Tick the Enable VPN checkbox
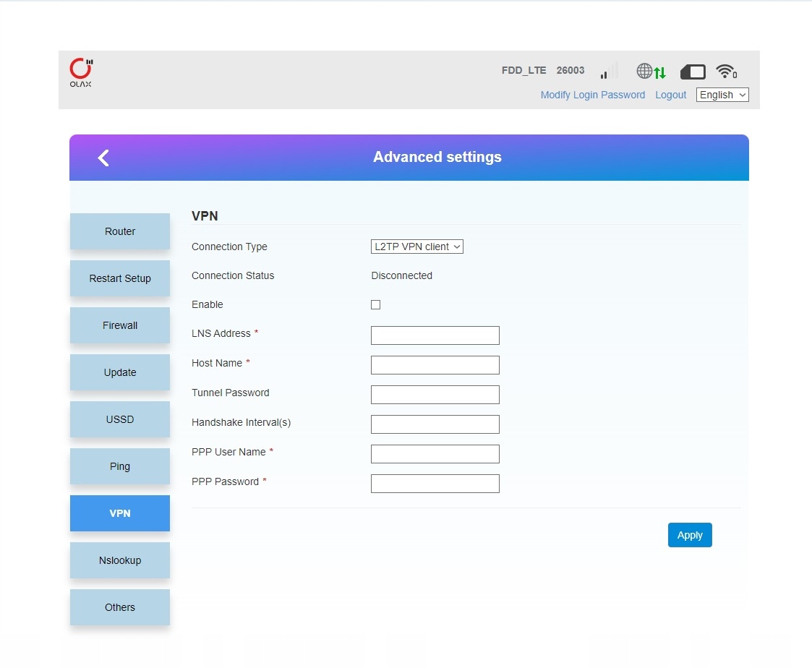Viewport: 812px width, 668px height. coord(375,304)
